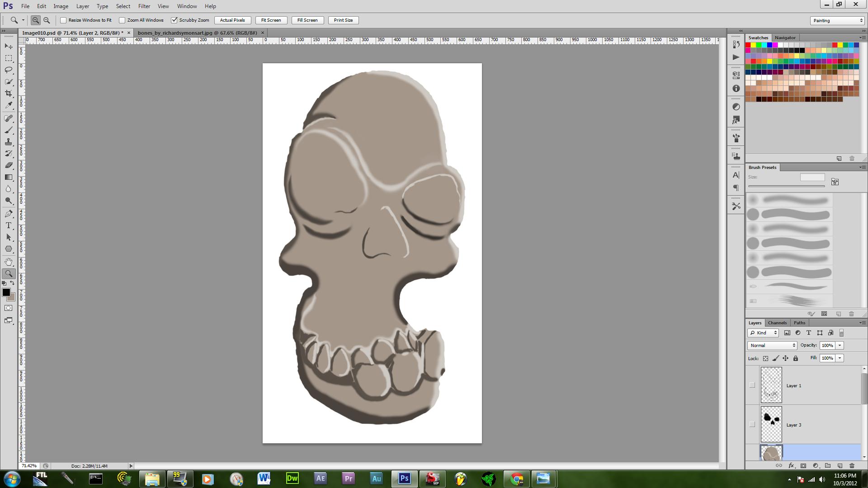
Task: Open the Normal blend mode dropdown
Action: pyautogui.click(x=772, y=345)
